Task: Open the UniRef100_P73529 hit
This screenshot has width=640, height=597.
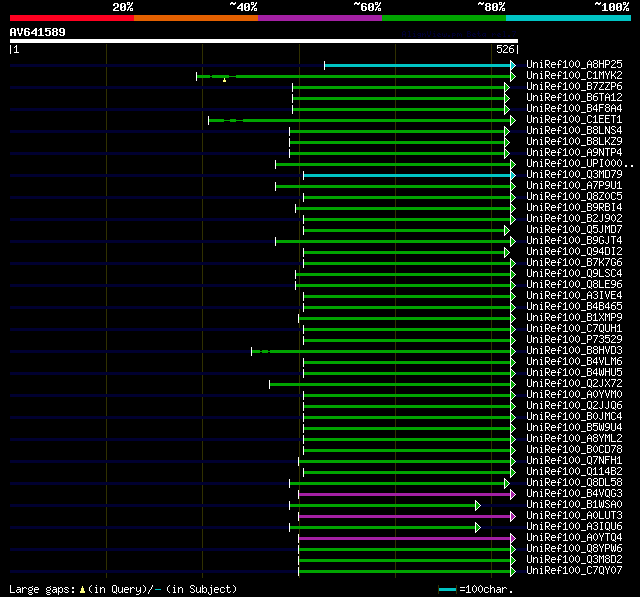Action: click(573, 339)
